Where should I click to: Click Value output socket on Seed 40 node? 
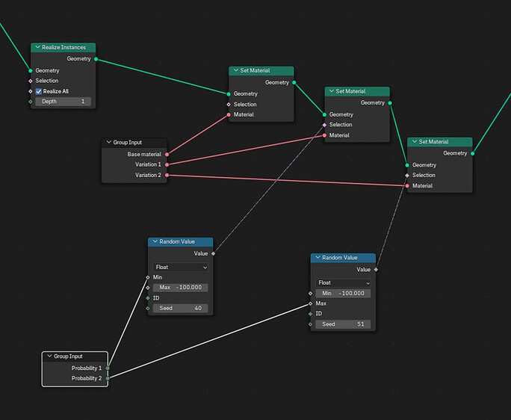coord(213,253)
